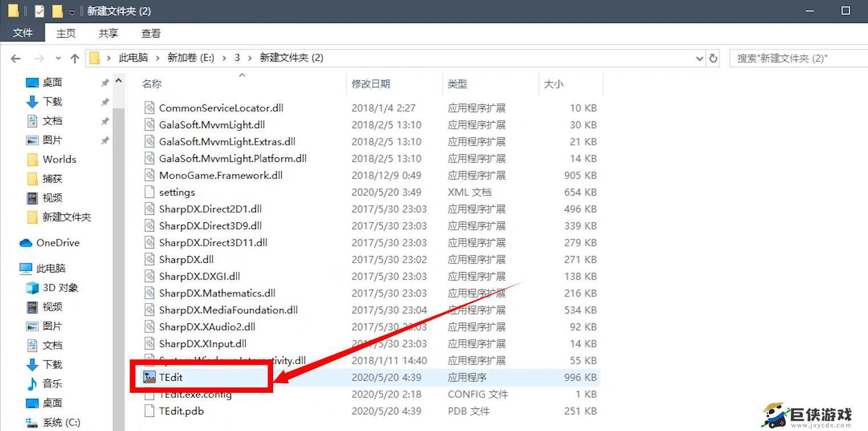Go up one folder level arrow
This screenshot has width=868, height=431.
75,58
